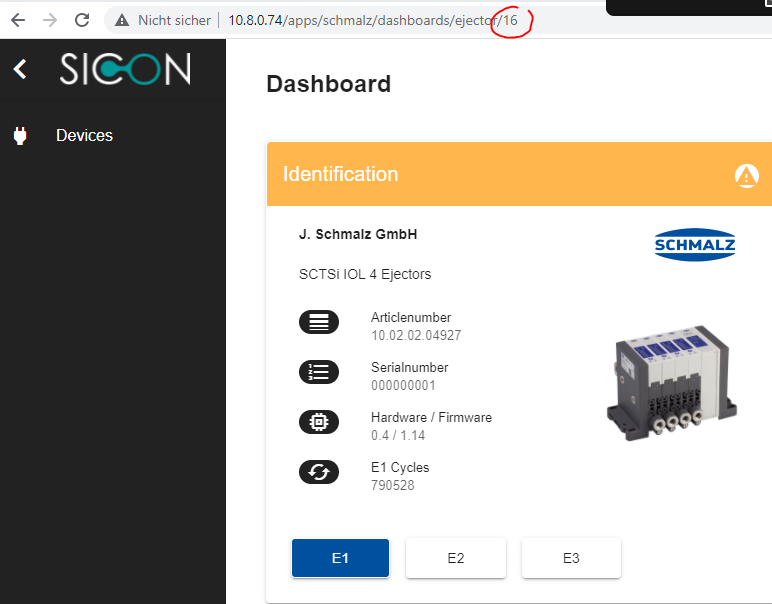Click the orange Identification header title
This screenshot has width=772, height=604.
340,174
